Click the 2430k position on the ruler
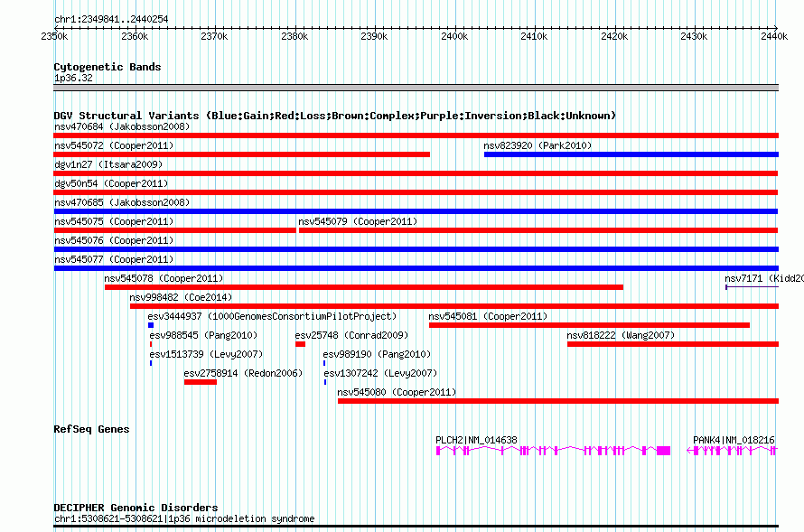The height and width of the screenshot is (532, 804). pyautogui.click(x=695, y=36)
